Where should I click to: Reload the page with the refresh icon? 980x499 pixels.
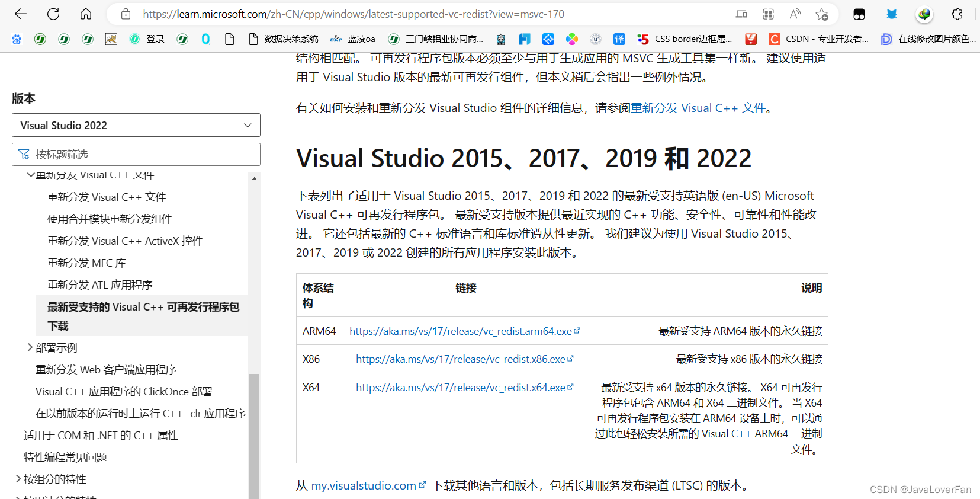point(53,14)
